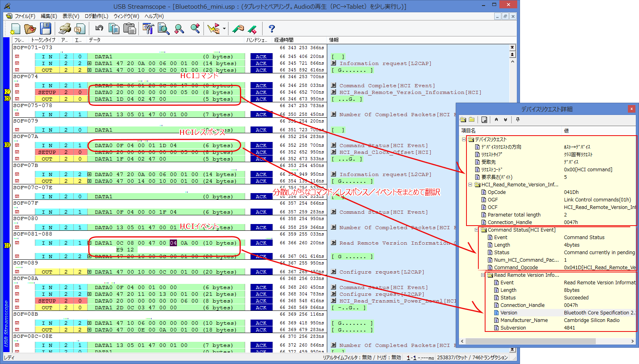Copy selected data with copy icon
This screenshot has width=639, height=364.
(x=114, y=29)
